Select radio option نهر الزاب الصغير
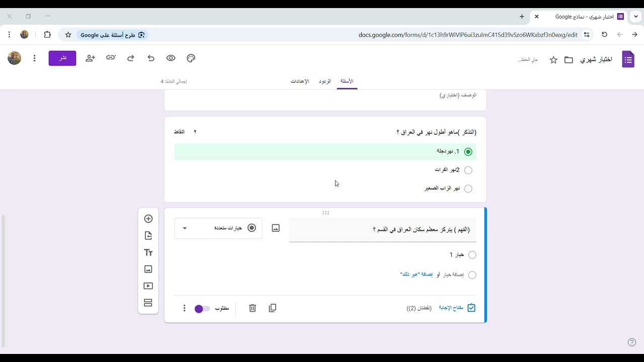 [x=468, y=189]
